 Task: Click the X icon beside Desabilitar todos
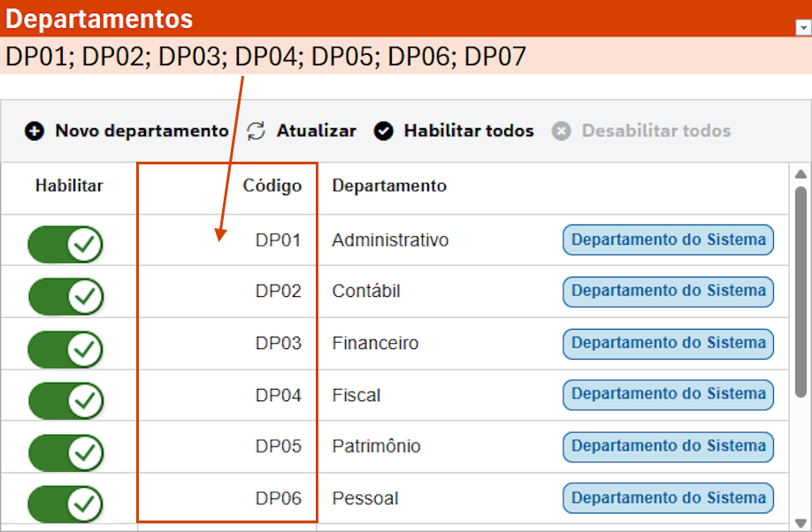click(562, 131)
